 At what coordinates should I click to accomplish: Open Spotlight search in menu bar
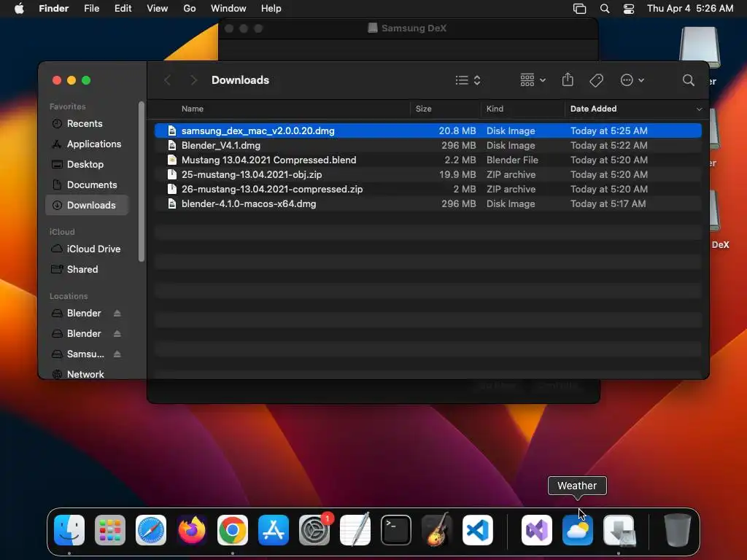pyautogui.click(x=605, y=9)
